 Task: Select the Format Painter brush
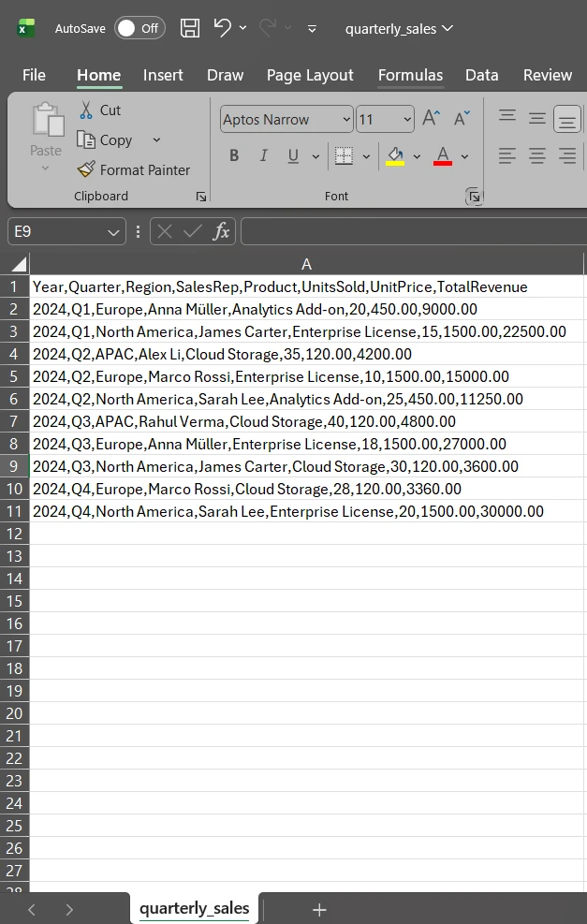tap(86, 169)
